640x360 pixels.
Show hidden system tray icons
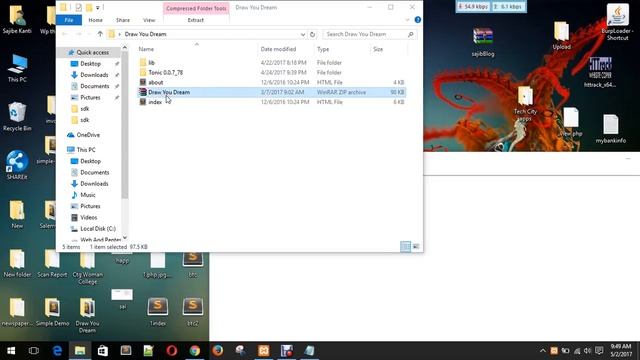542,351
